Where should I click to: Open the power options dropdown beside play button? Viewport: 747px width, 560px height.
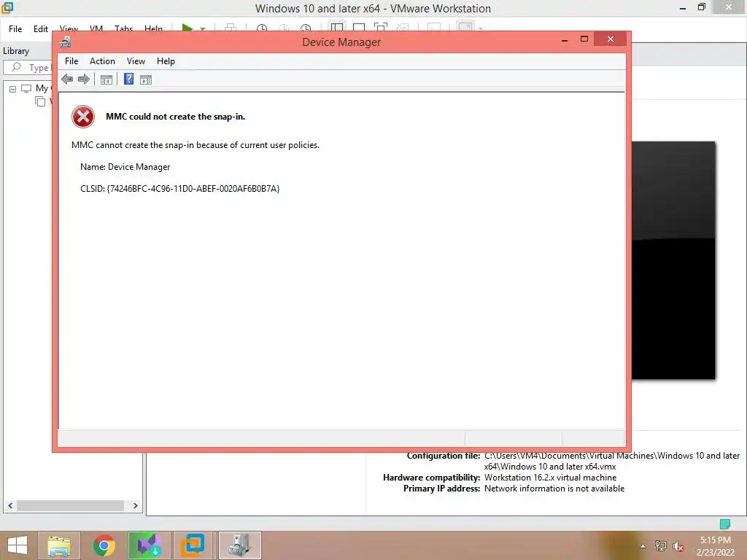pyautogui.click(x=203, y=29)
